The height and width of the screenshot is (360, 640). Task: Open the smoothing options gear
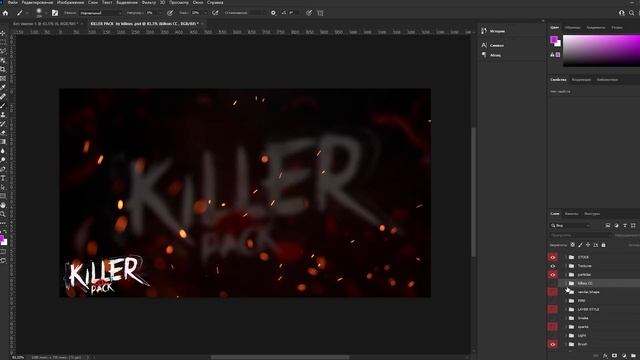[x=273, y=13]
